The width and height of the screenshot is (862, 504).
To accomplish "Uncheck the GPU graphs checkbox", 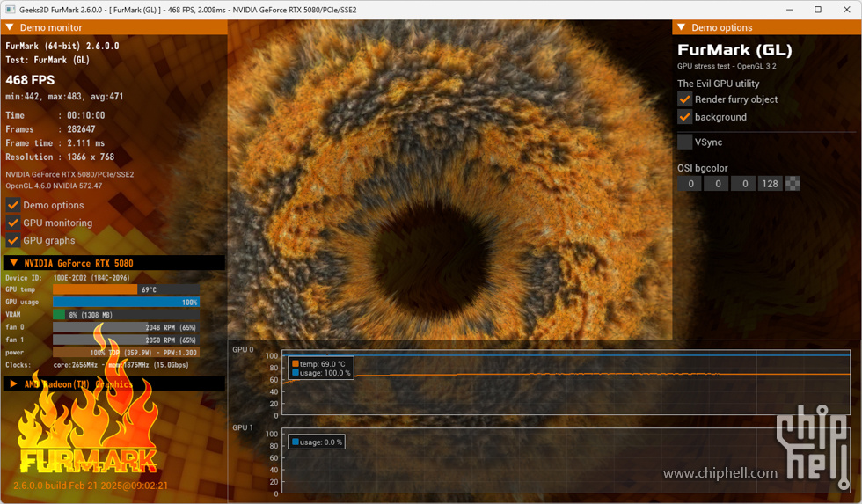I will click(x=13, y=240).
